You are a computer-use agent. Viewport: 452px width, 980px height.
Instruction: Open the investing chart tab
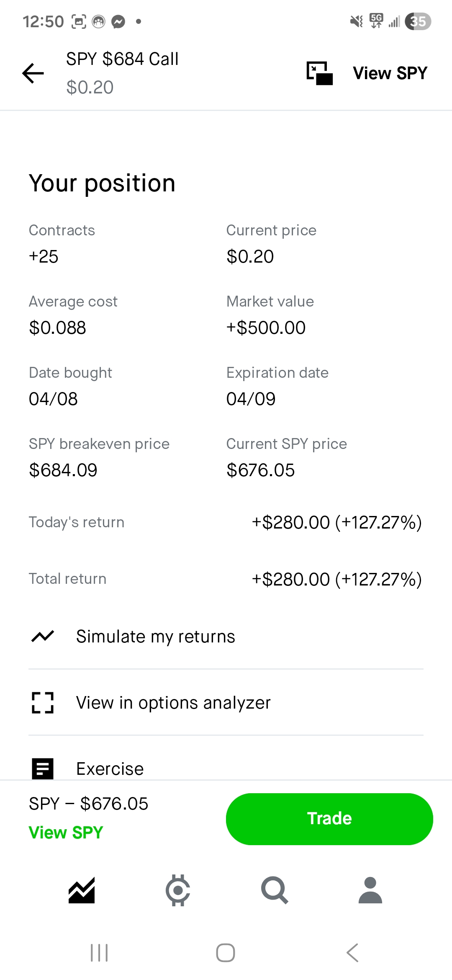coord(82,890)
